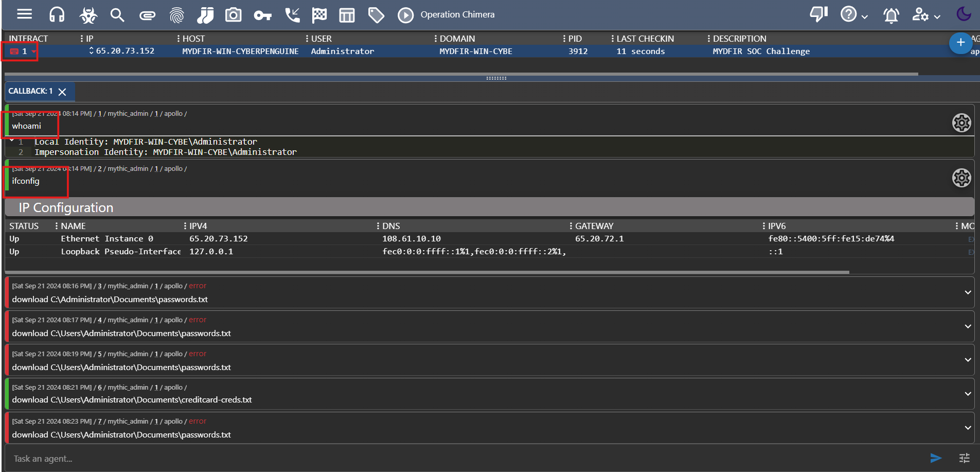
Task: Close the CALLBACK: 1 tab
Action: 62,92
